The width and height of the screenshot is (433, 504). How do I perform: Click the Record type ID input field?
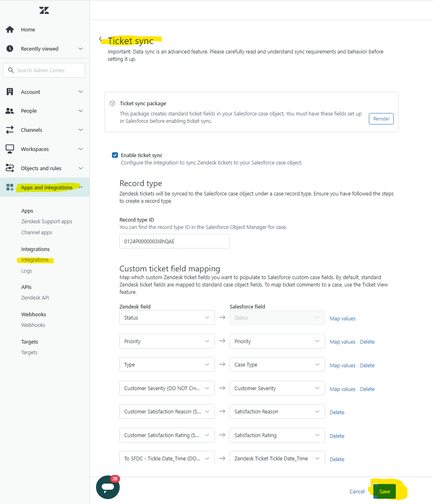pyautogui.click(x=174, y=241)
